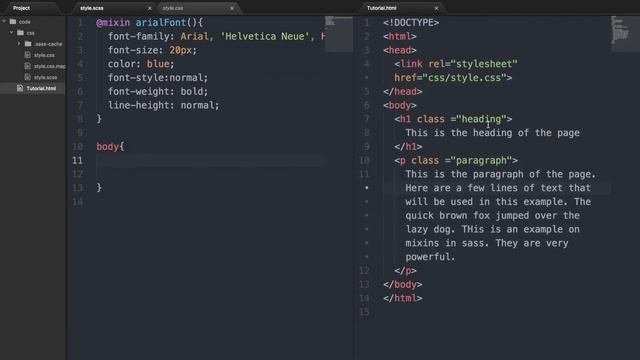Click the '<!DOCTYPE>' line in Tutorial.html
Image resolution: width=640 pixels, height=360 pixels.
[411, 22]
